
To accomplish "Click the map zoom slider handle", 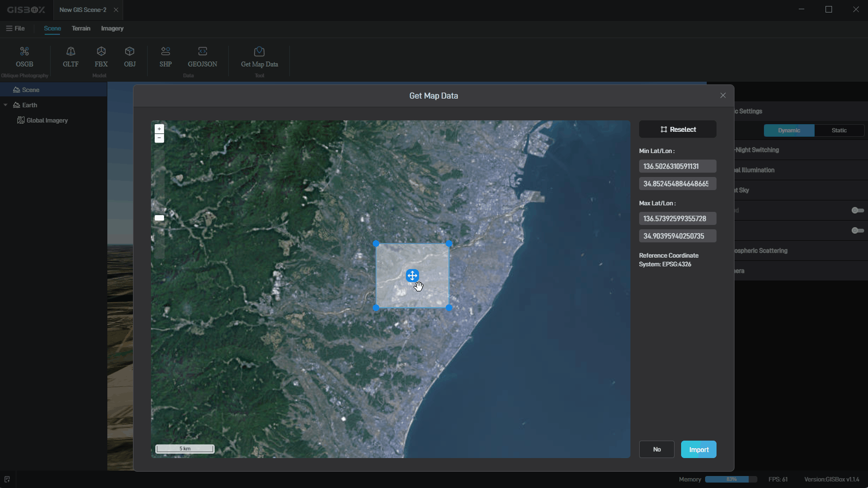I will coord(159,218).
